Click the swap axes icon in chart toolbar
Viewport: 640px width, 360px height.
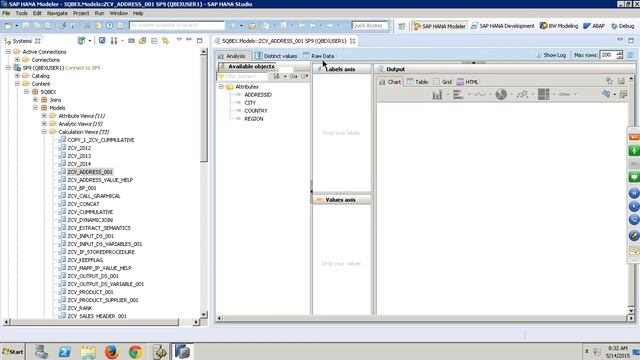pyautogui.click(x=606, y=94)
